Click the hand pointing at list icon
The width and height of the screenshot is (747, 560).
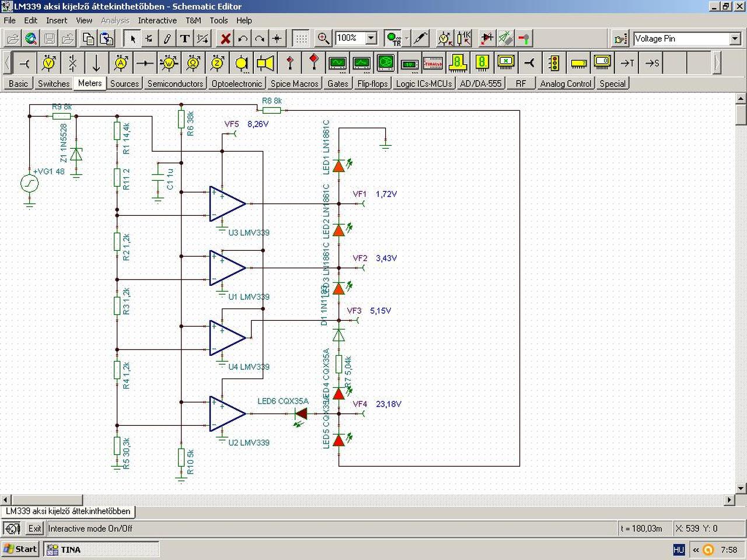coord(620,38)
